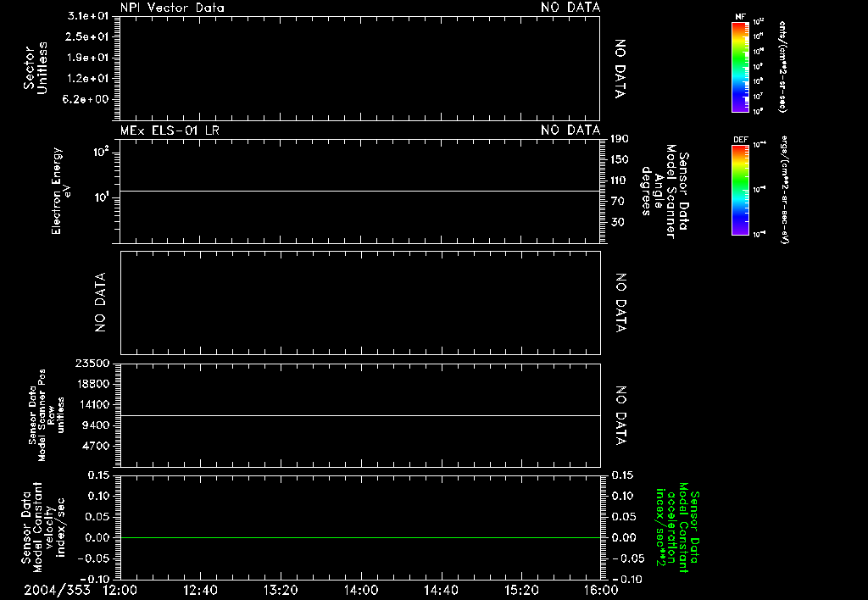Screen dimensions: 868x600
Task: Click the 'Sector Unitless' axis label
Action: (36, 68)
